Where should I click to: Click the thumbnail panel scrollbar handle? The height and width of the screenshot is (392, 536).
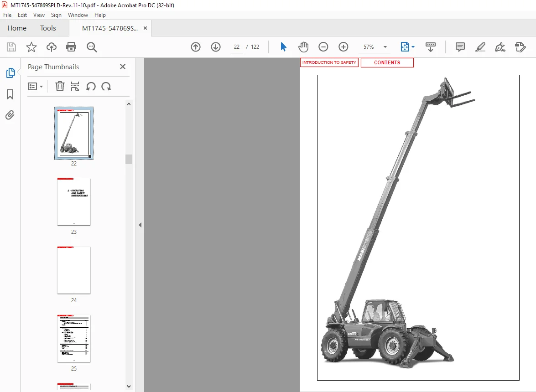[129, 159]
